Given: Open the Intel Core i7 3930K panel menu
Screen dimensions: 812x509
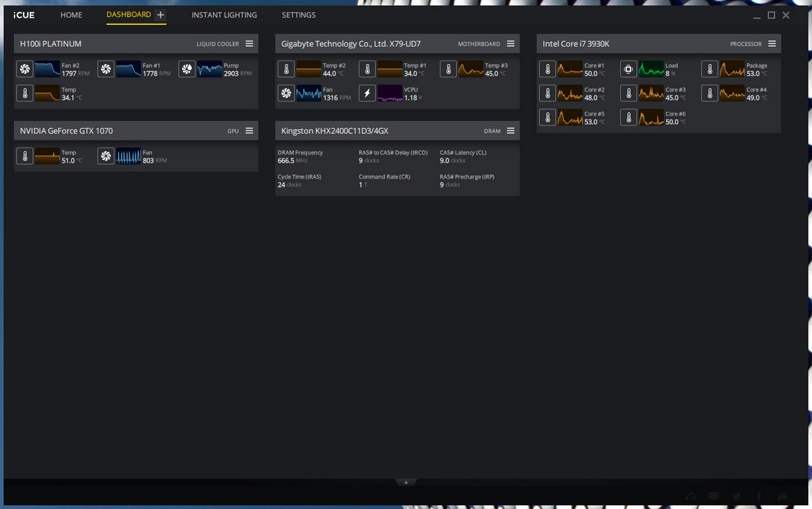Looking at the screenshot, I should tap(772, 44).
